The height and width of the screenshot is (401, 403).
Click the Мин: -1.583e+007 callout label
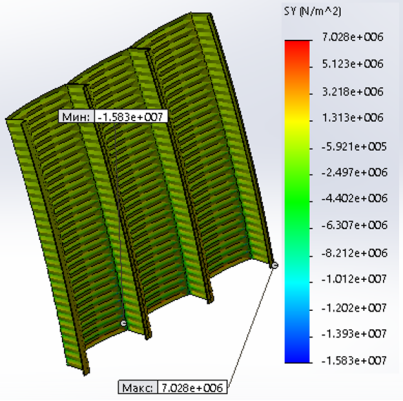tap(113, 116)
